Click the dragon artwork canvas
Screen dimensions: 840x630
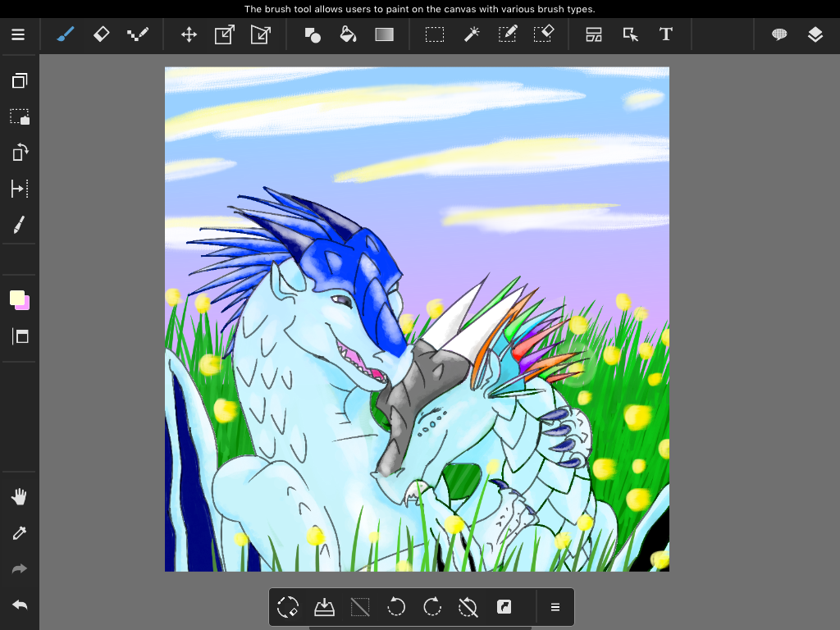coord(417,319)
